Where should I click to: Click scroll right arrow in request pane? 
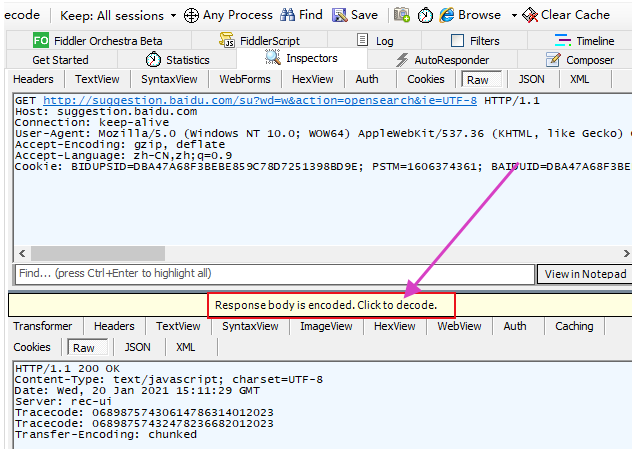626,254
